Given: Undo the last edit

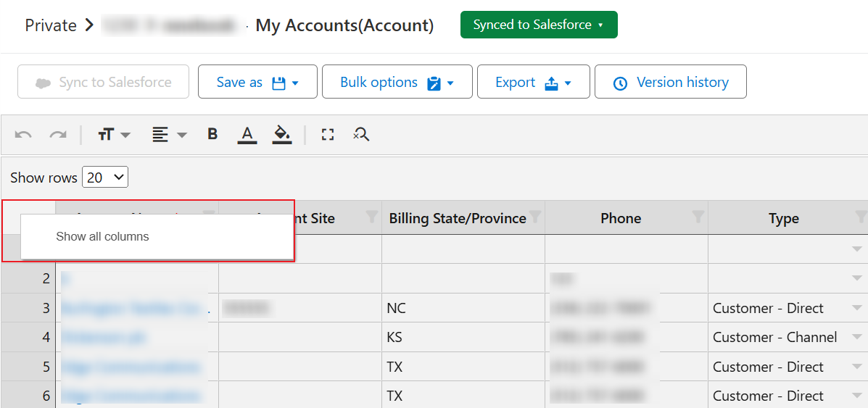Looking at the screenshot, I should pos(23,134).
